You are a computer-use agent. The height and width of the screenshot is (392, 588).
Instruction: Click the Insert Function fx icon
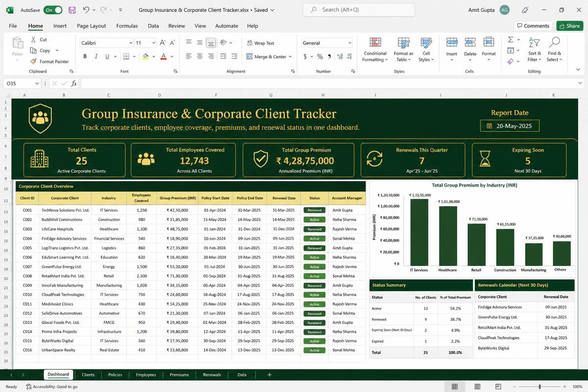click(x=74, y=84)
